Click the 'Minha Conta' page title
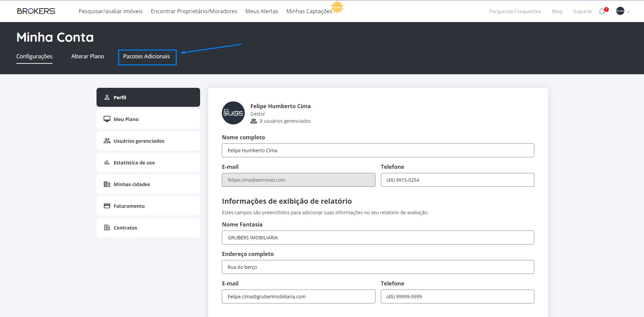 coord(55,37)
